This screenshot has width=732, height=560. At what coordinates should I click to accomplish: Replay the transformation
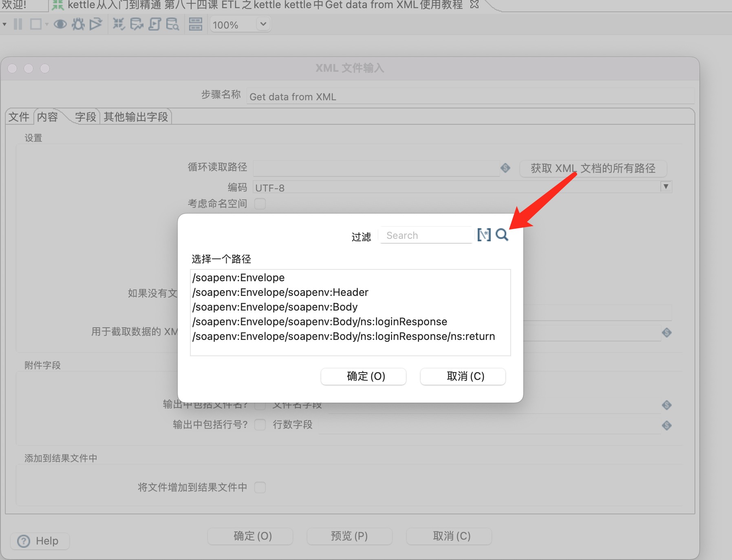tap(95, 24)
